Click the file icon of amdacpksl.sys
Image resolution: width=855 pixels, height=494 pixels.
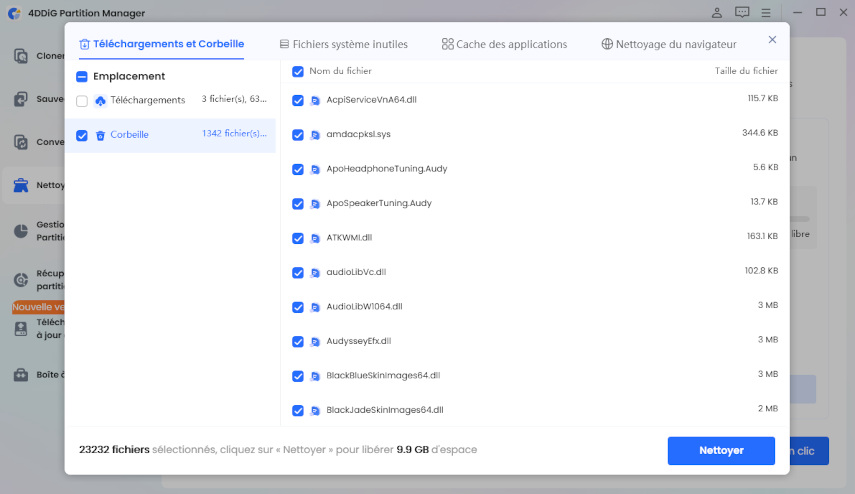coord(315,135)
